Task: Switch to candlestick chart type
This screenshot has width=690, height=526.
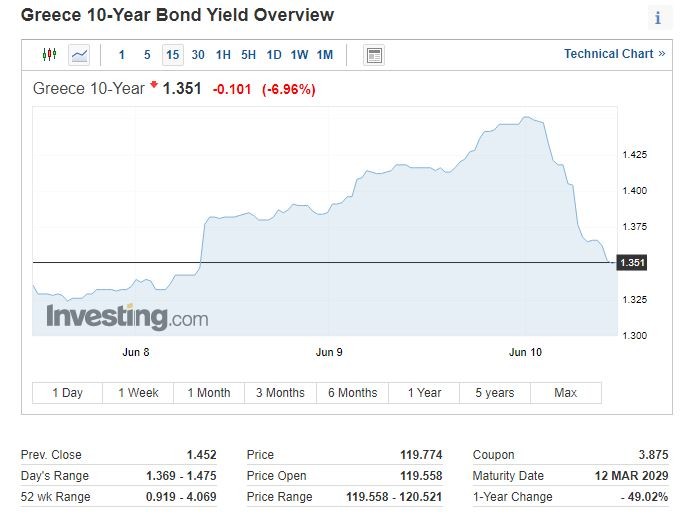Action: [50, 55]
